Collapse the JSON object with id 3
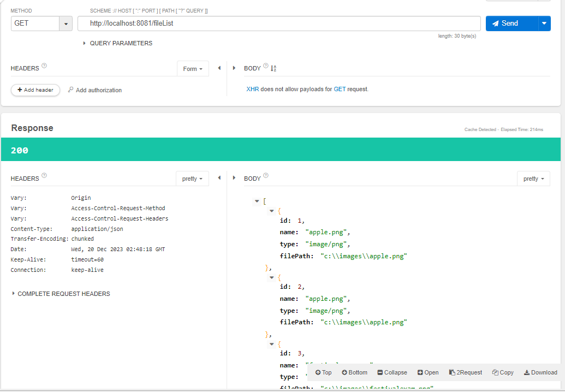565x392 pixels. point(272,344)
